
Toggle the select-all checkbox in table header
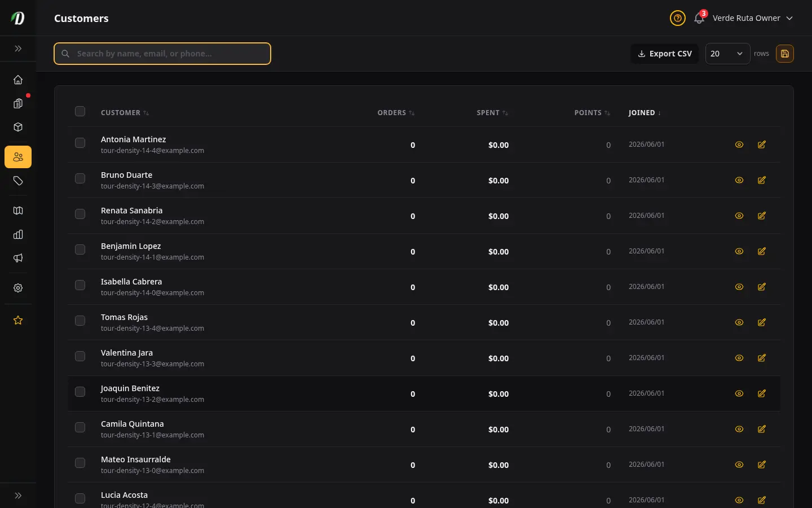click(80, 111)
